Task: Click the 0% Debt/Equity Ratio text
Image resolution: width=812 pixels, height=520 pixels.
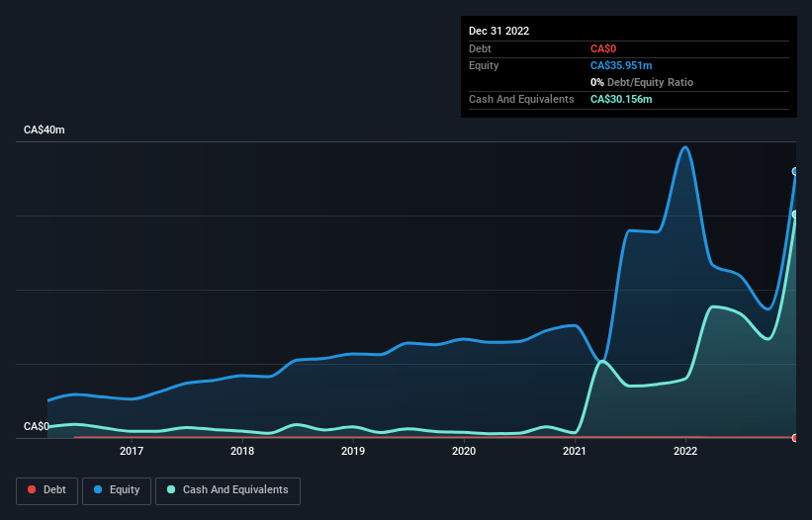Action: click(x=642, y=82)
